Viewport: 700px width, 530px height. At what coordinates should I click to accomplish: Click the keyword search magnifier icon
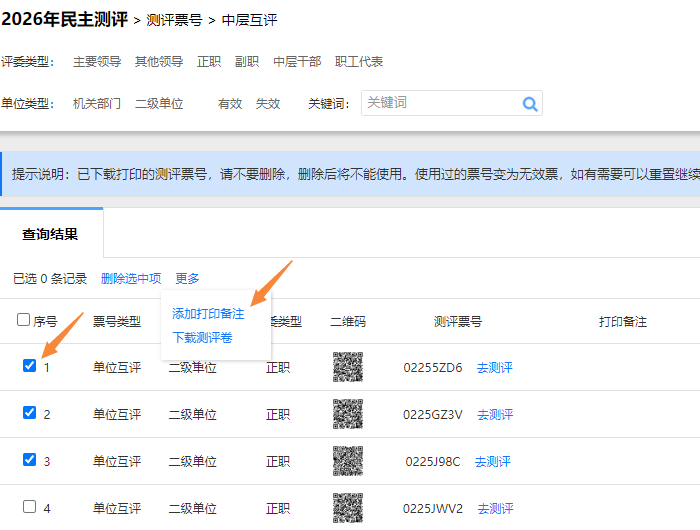[x=530, y=104]
